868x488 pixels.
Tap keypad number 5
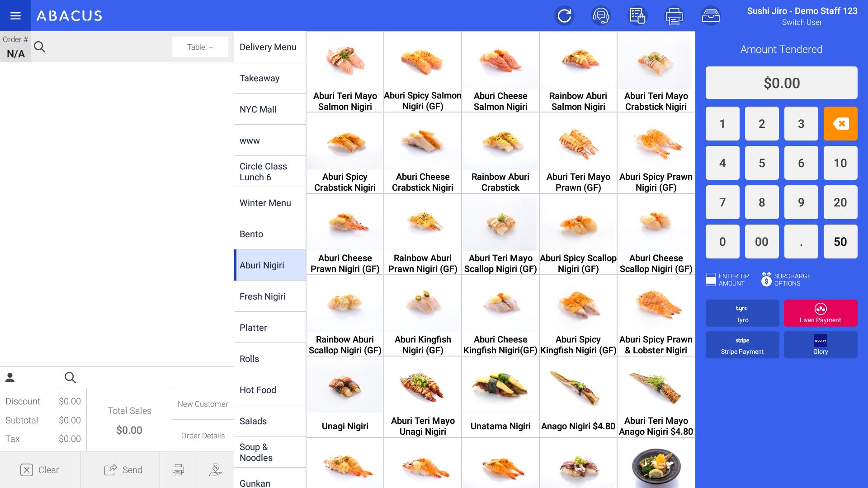[x=762, y=163]
